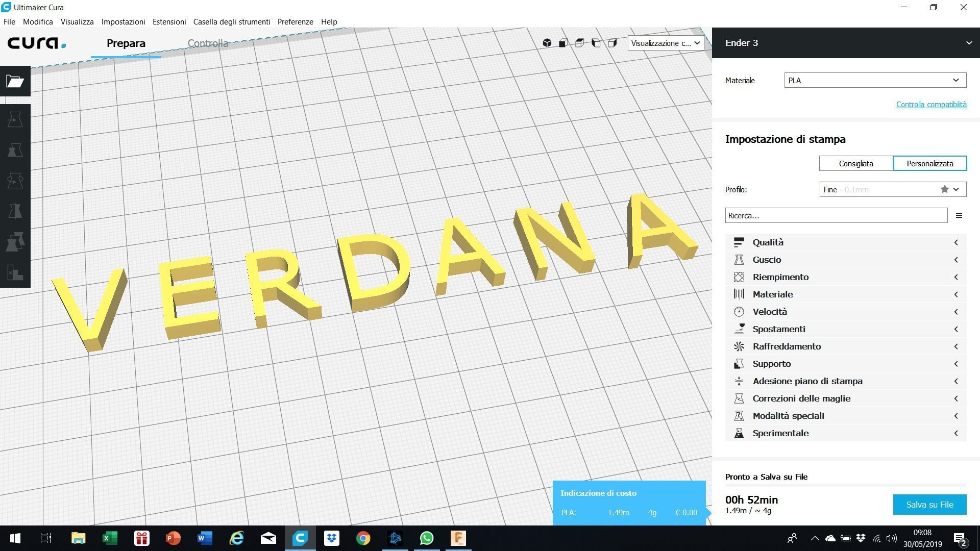Open Casella degli strumenti menu

pos(232,22)
